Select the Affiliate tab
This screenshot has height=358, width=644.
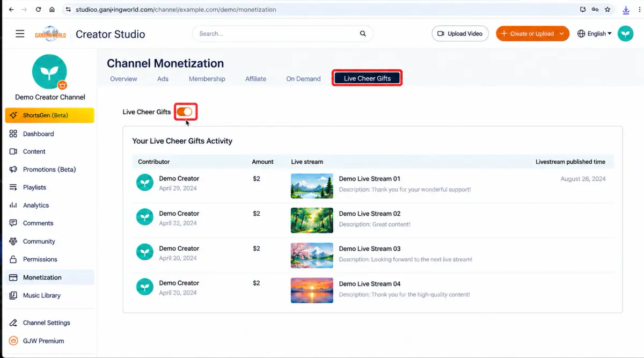coord(255,79)
